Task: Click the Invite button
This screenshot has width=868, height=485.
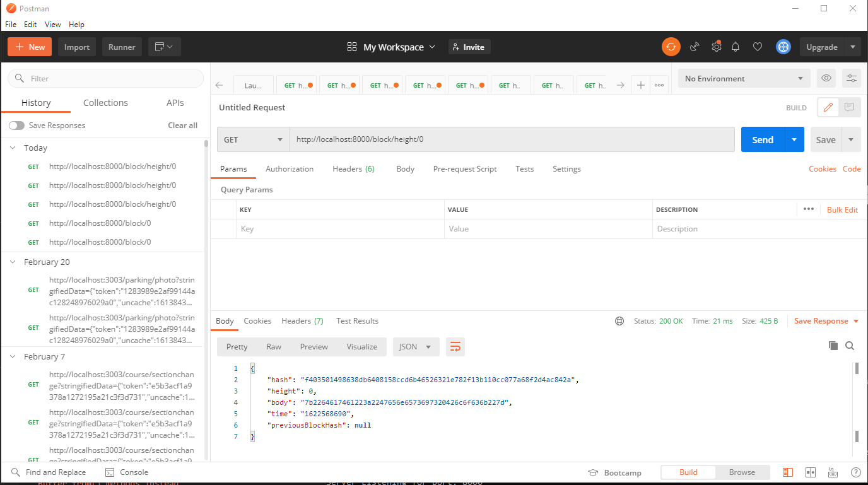Action: tap(469, 47)
